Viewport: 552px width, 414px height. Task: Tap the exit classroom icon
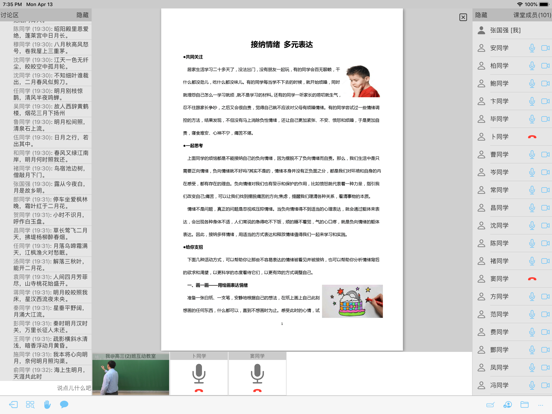(13, 404)
